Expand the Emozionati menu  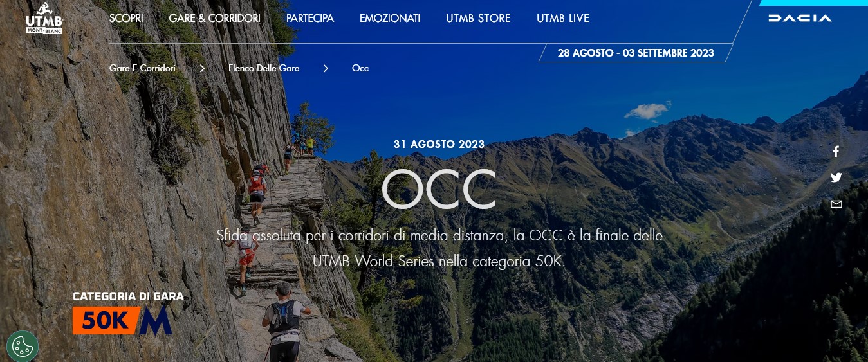[390, 18]
